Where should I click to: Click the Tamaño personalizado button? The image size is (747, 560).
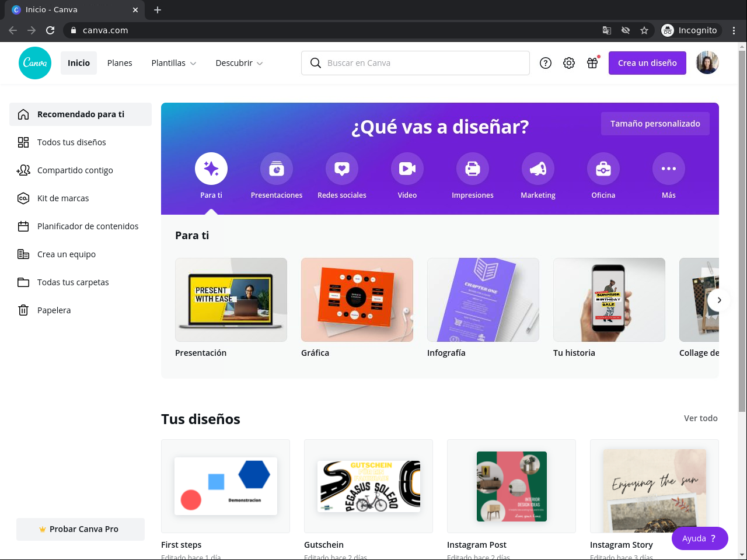655,124
